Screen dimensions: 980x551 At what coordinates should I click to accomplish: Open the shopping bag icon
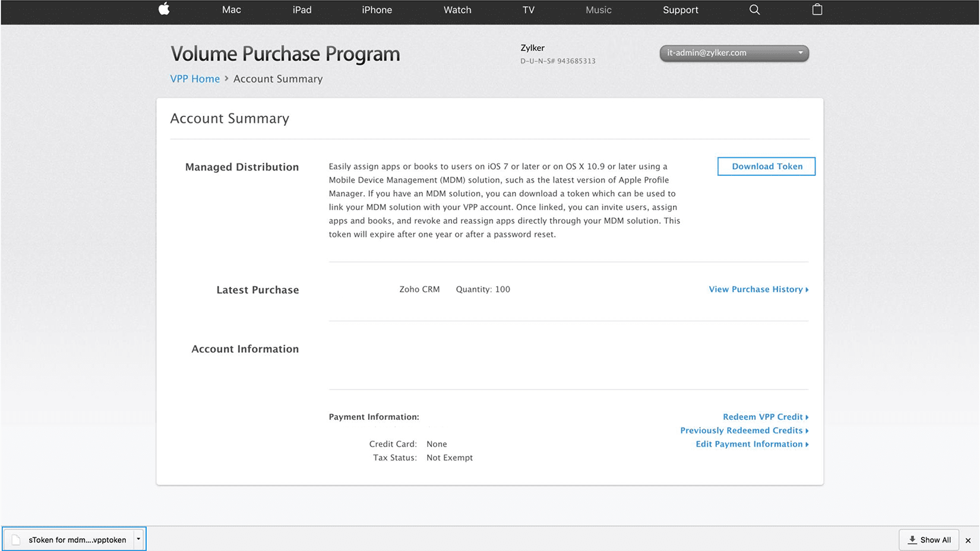817,9
